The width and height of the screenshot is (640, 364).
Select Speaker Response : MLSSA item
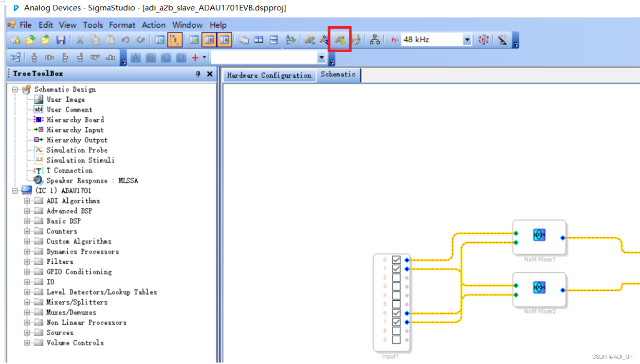tap(92, 181)
